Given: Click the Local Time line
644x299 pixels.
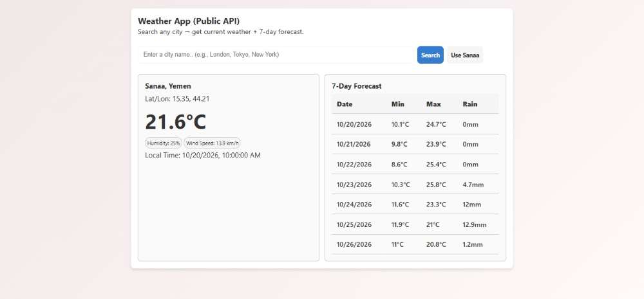Looking at the screenshot, I should [x=202, y=156].
